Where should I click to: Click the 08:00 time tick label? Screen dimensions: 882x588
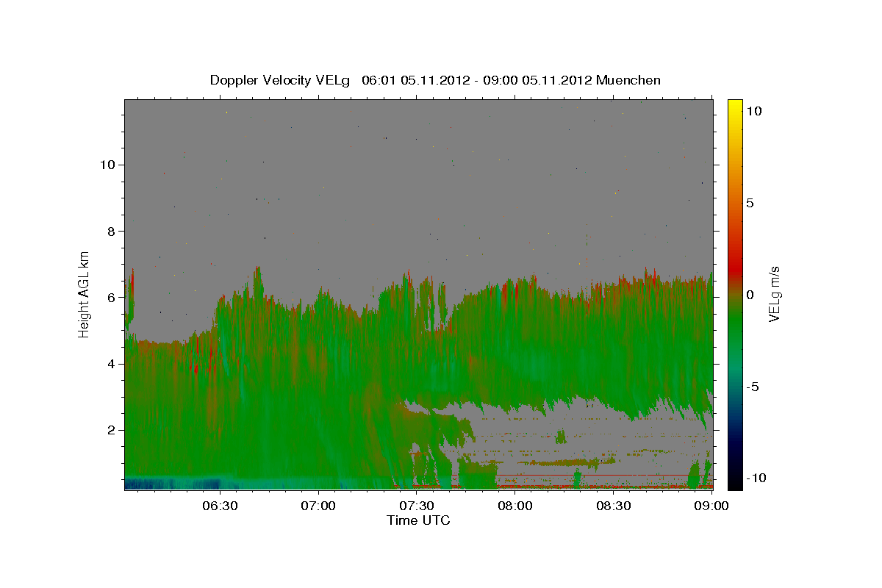tap(515, 506)
